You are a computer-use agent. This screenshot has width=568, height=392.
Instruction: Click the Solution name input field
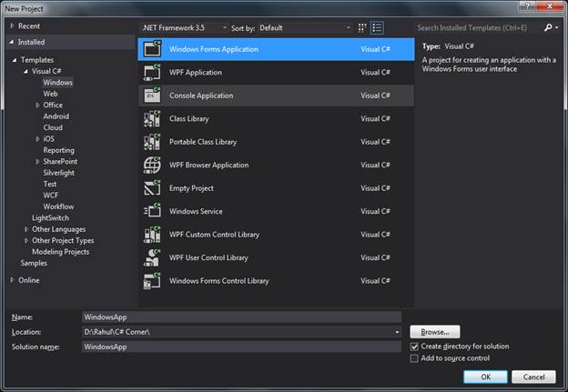pyautogui.click(x=241, y=347)
